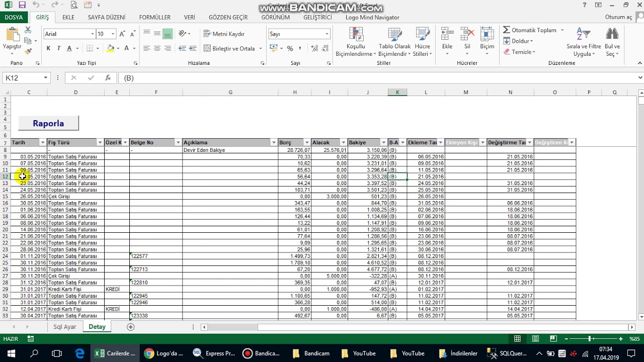
Task: Click the percent style icon
Action: [x=290, y=48]
